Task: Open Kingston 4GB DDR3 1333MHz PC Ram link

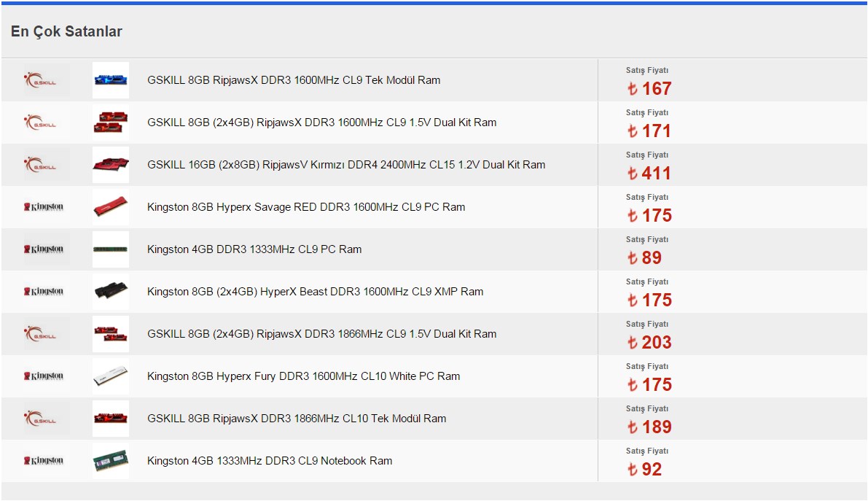Action: point(254,249)
